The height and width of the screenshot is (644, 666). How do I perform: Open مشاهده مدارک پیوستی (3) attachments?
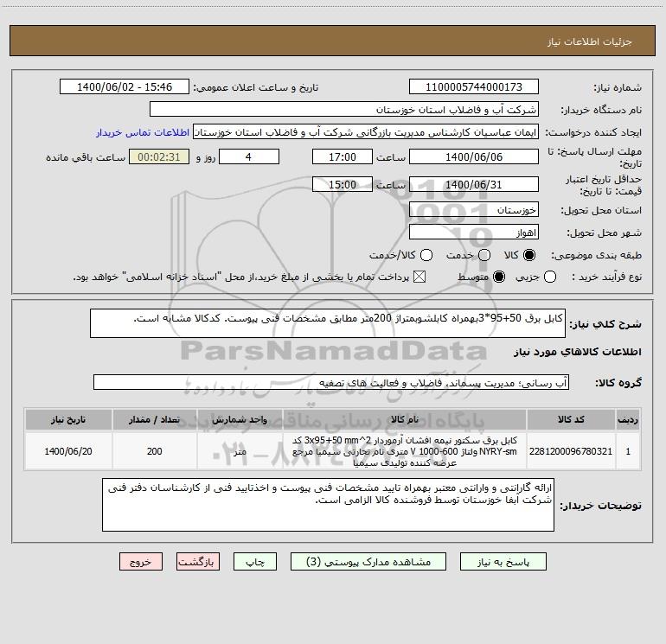[368, 562]
